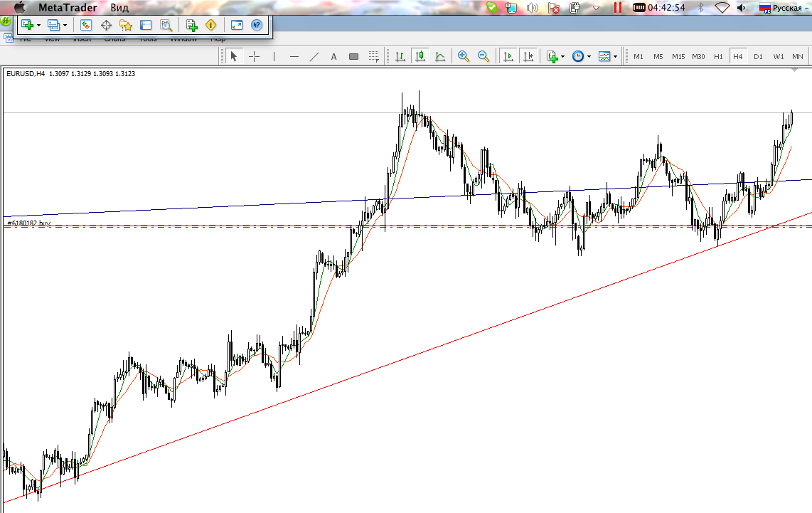Click the New Order icon

[x=191, y=25]
